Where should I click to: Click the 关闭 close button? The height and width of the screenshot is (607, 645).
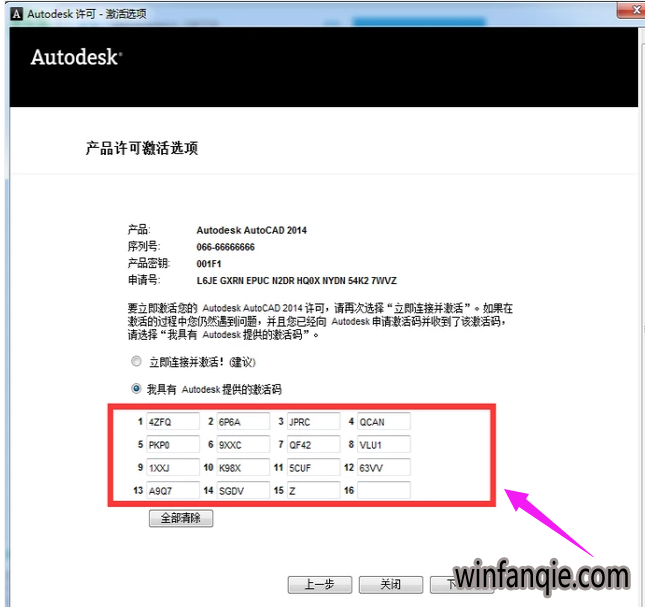point(391,584)
